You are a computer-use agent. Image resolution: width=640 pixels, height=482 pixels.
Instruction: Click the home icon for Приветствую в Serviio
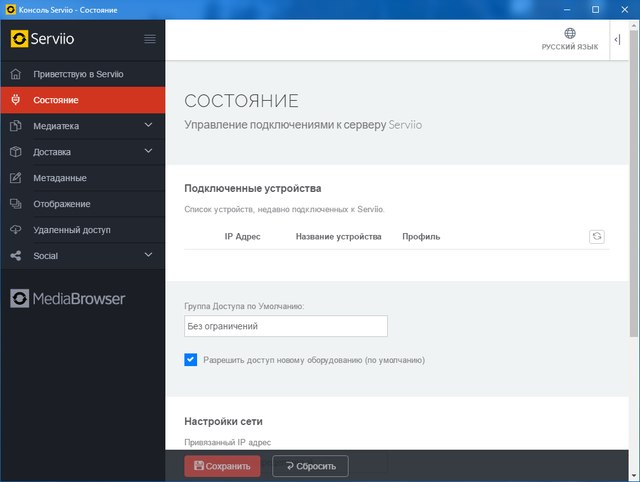click(x=15, y=74)
